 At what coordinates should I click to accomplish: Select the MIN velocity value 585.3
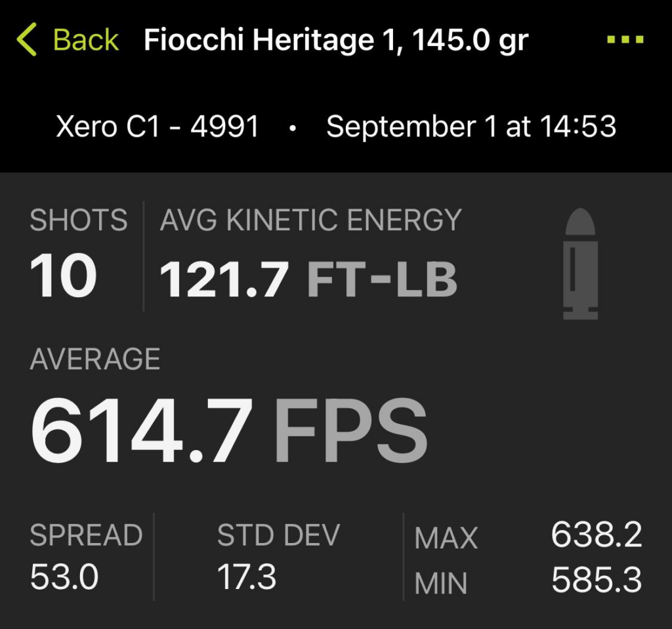coord(596,580)
